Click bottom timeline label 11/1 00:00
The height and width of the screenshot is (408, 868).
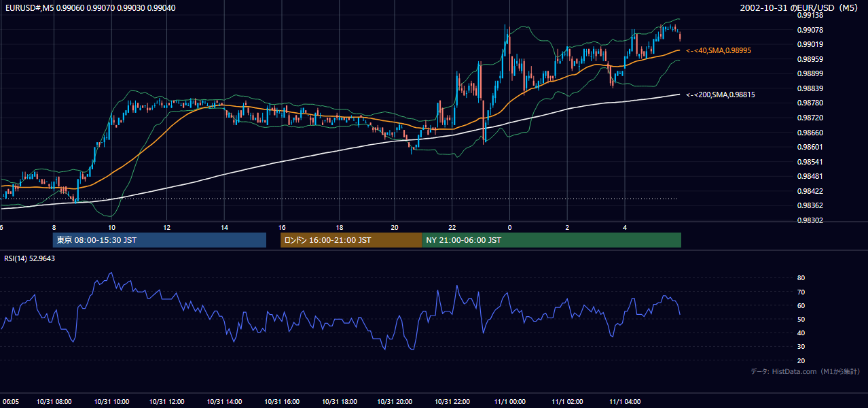pos(509,402)
